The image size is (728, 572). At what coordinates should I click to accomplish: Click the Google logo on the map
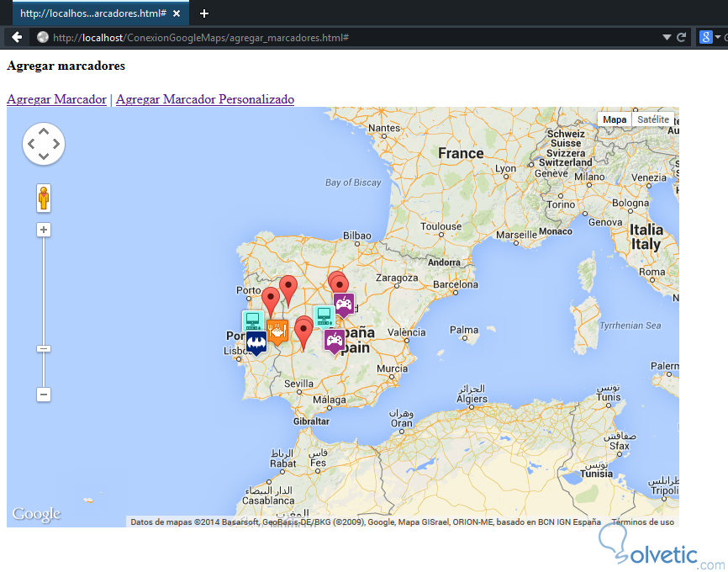[35, 514]
